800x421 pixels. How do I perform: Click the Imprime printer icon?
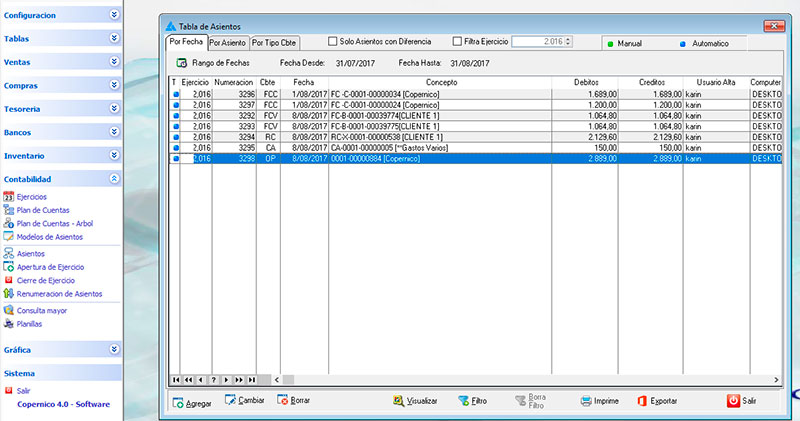pyautogui.click(x=587, y=400)
